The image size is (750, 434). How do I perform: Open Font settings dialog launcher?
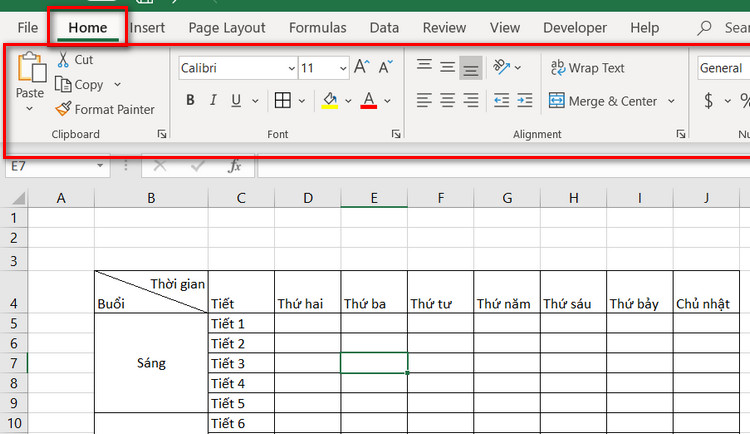point(396,134)
